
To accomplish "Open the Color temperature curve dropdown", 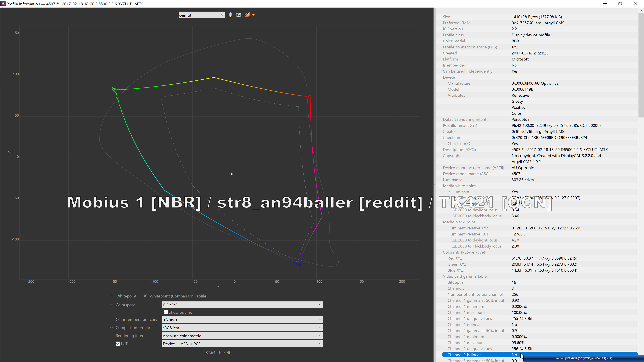I will [242, 320].
